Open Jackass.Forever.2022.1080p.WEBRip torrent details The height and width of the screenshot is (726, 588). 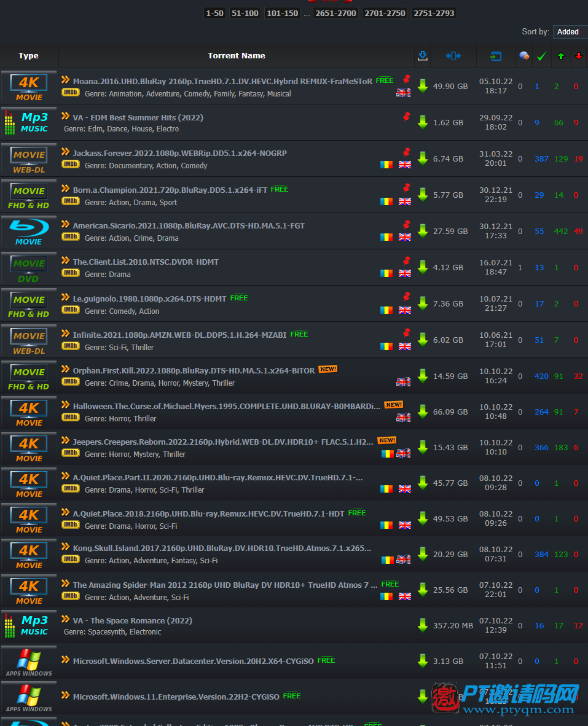179,154
